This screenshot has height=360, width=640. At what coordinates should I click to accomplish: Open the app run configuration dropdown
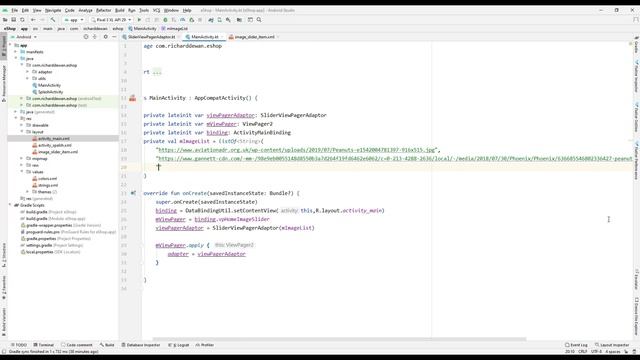tap(74, 20)
